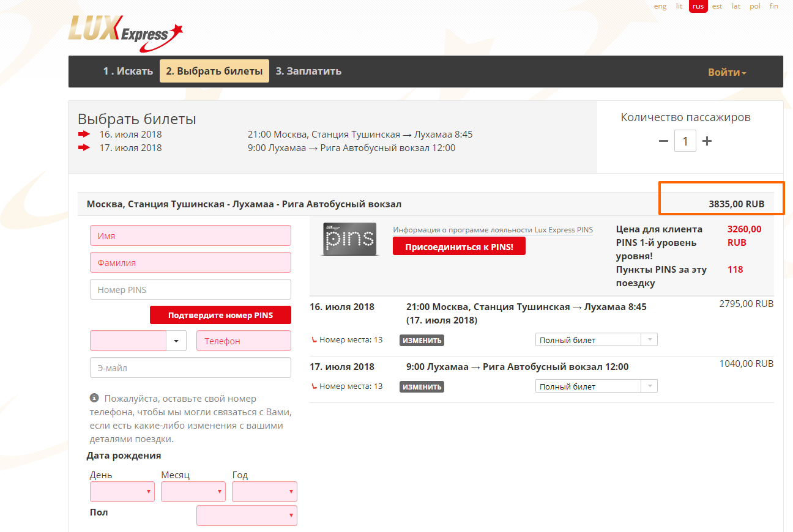The height and width of the screenshot is (532, 793).
Task: Focus the Имя input field
Action: coord(190,235)
